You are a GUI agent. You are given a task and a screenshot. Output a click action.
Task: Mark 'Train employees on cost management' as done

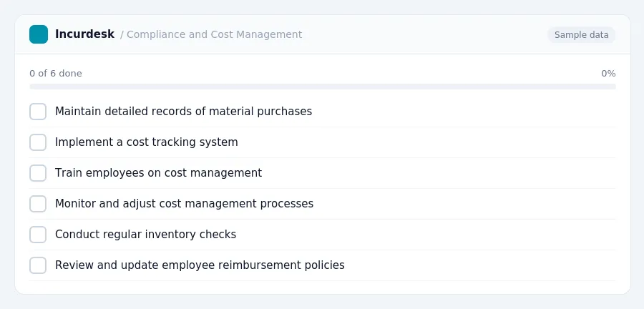click(x=38, y=173)
